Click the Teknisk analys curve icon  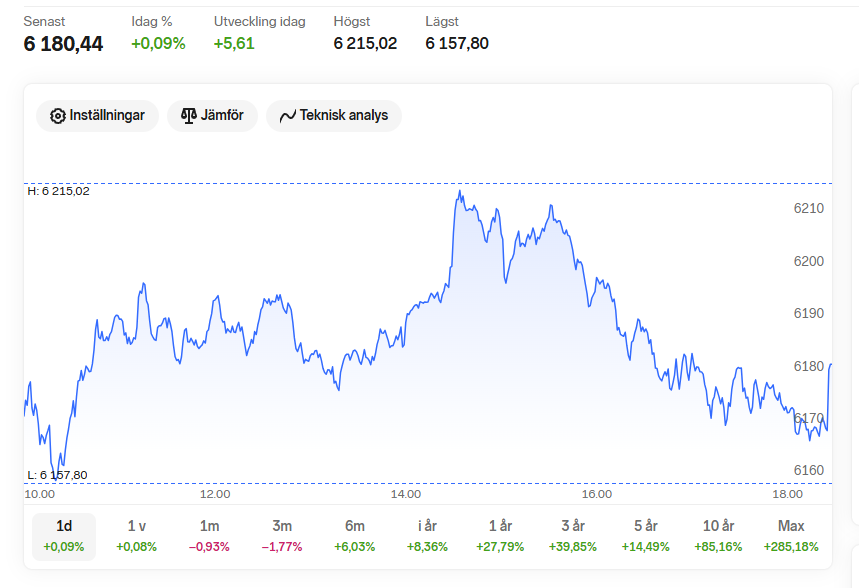pyautogui.click(x=288, y=116)
